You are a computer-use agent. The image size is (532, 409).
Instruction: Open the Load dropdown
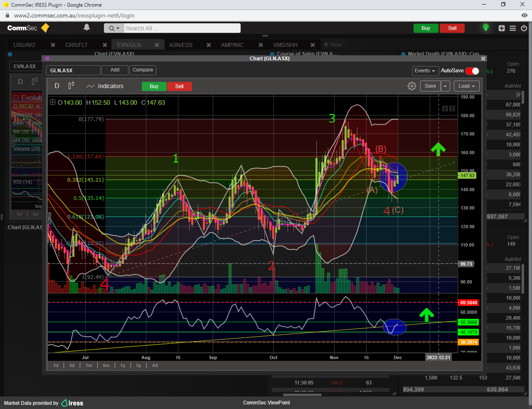[x=466, y=86]
